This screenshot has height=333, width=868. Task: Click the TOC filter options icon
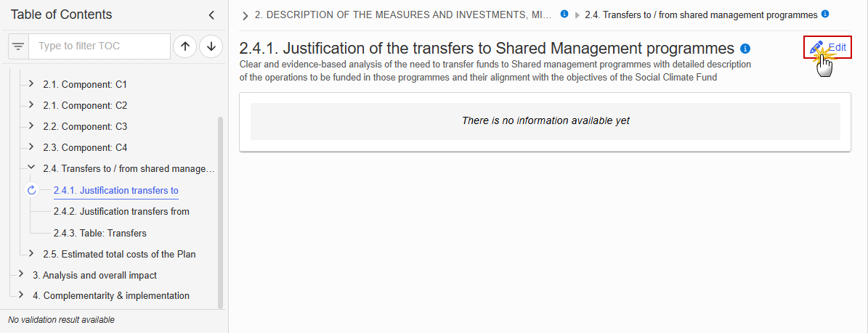18,46
